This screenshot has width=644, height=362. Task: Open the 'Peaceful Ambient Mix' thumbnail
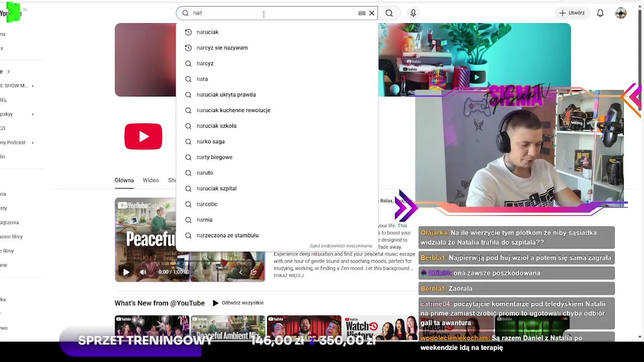point(228,328)
